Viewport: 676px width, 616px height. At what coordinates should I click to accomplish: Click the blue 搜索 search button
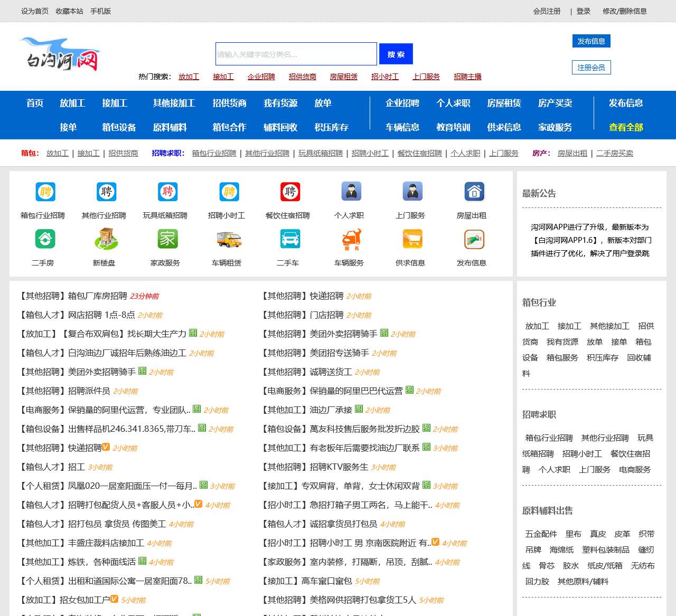tap(396, 54)
